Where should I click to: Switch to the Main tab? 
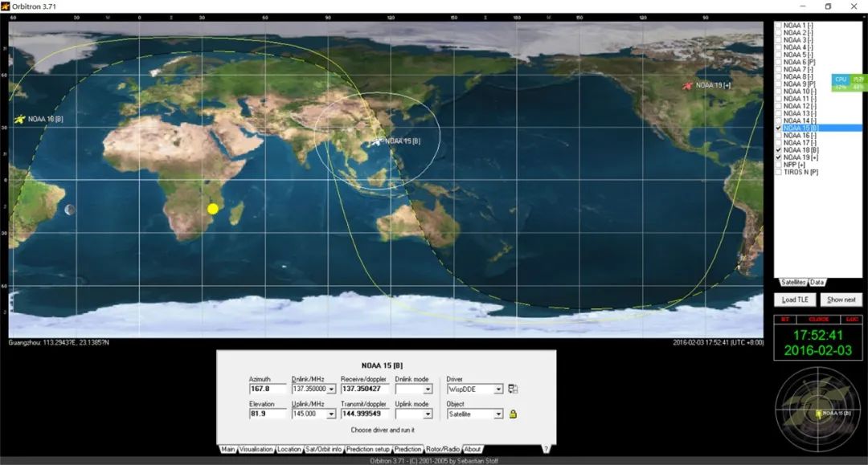pyautogui.click(x=228, y=449)
